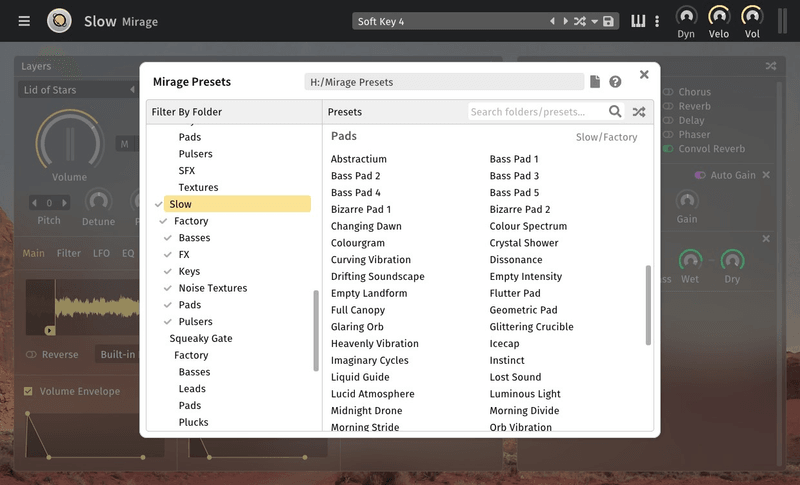Open the hamburger main menu
Image resolution: width=800 pixels, height=485 pixels.
tap(24, 21)
